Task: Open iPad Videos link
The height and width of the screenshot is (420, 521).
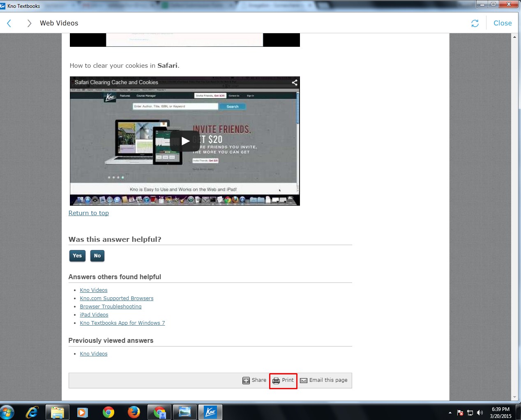Action: click(x=94, y=315)
